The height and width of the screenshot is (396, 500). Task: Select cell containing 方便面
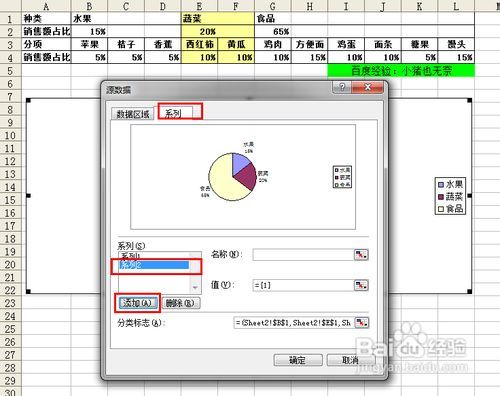[309, 44]
